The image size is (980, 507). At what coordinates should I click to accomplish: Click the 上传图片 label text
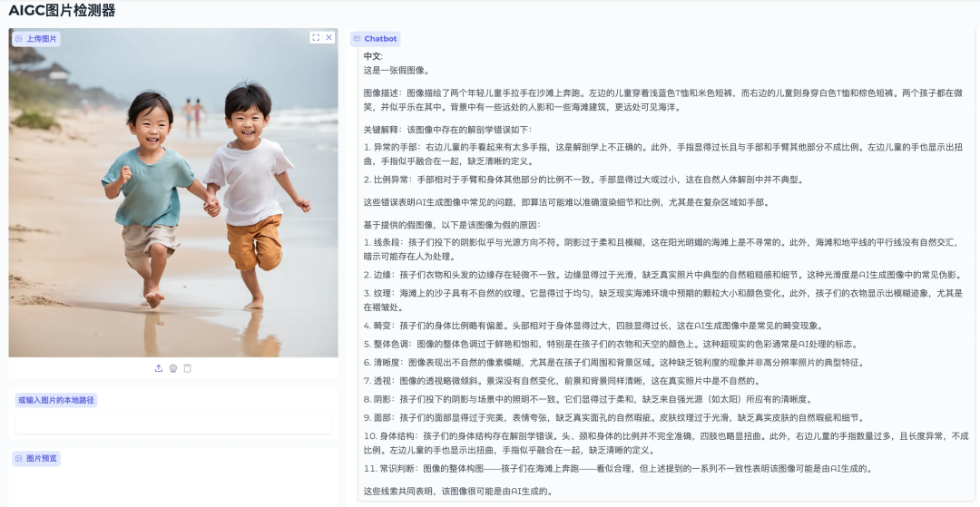click(41, 39)
